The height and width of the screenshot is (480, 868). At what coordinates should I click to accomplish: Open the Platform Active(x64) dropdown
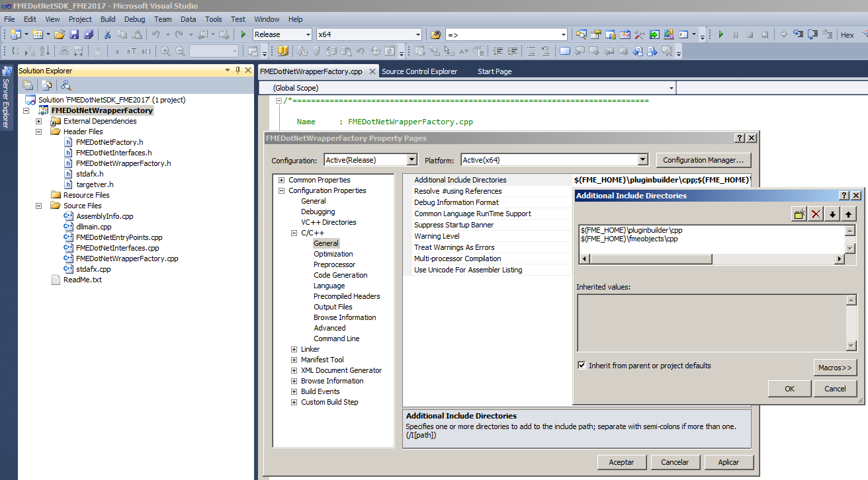[x=642, y=160]
